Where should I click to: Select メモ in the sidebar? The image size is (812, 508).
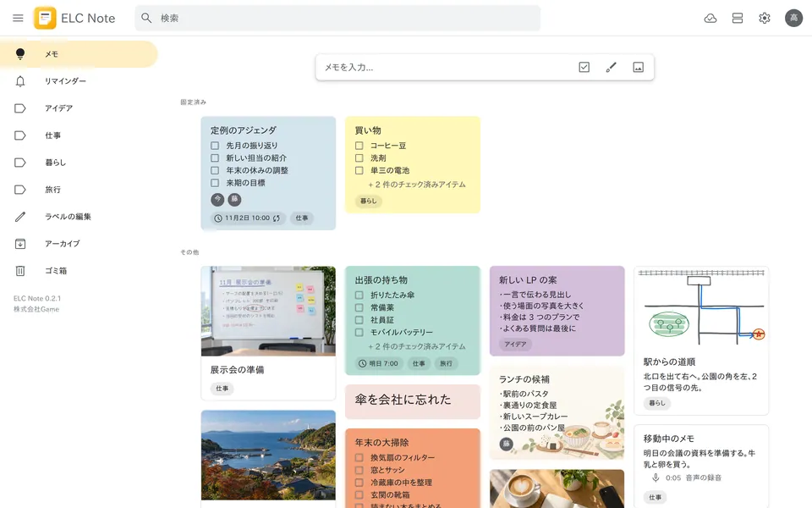[79, 54]
